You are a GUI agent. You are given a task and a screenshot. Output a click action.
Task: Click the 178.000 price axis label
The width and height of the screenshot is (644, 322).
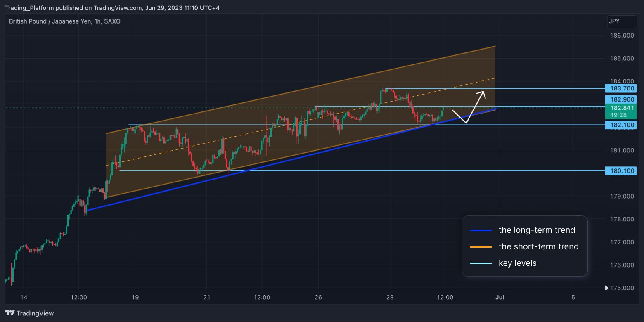622,219
